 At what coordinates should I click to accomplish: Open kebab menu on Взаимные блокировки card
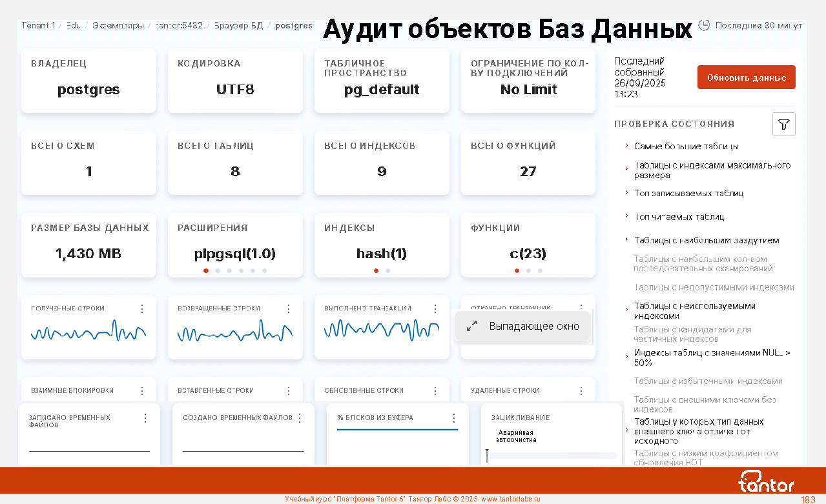click(x=142, y=391)
